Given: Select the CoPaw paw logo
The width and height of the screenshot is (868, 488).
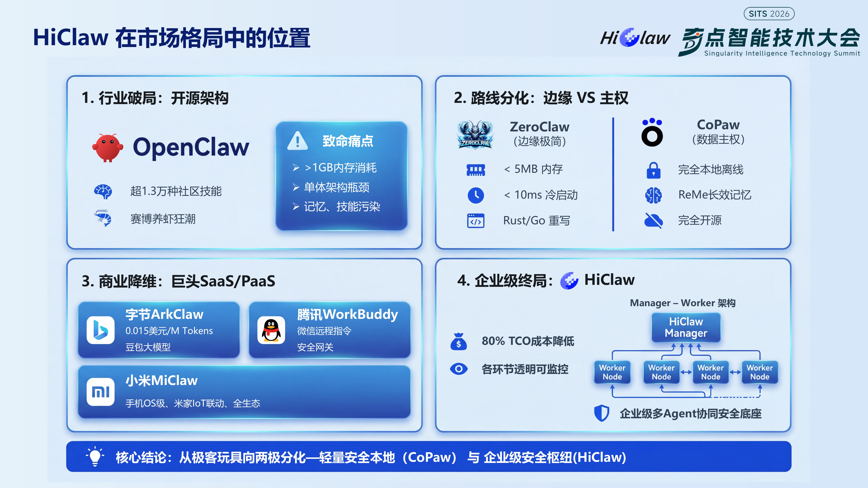Looking at the screenshot, I should (652, 132).
